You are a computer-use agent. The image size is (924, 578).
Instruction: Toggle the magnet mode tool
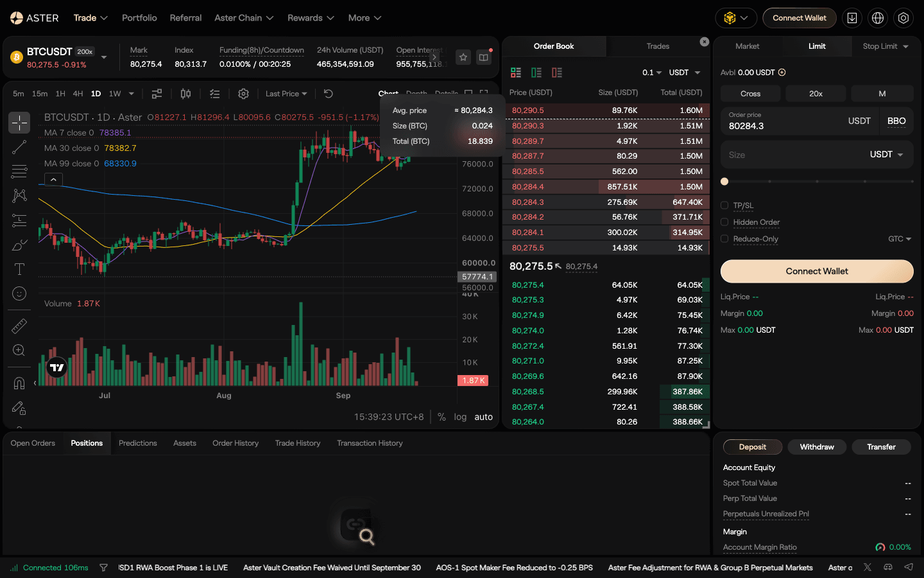[x=19, y=383]
